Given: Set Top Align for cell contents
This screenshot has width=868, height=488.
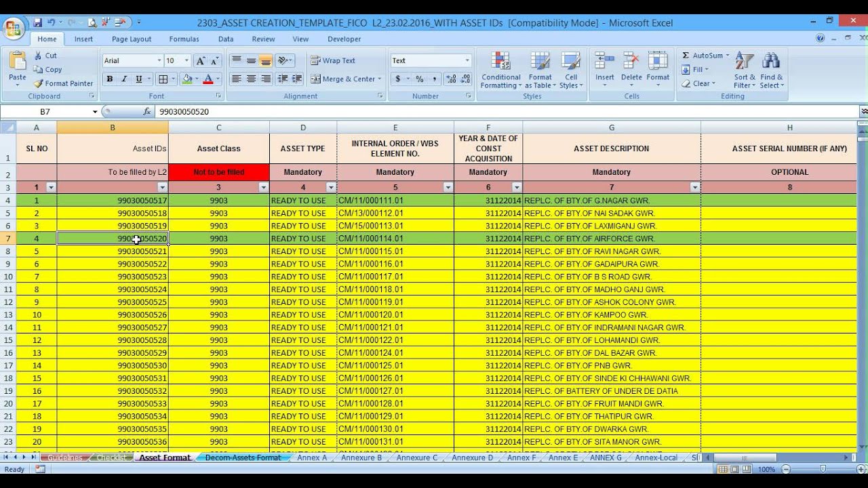Looking at the screenshot, I should 237,60.
